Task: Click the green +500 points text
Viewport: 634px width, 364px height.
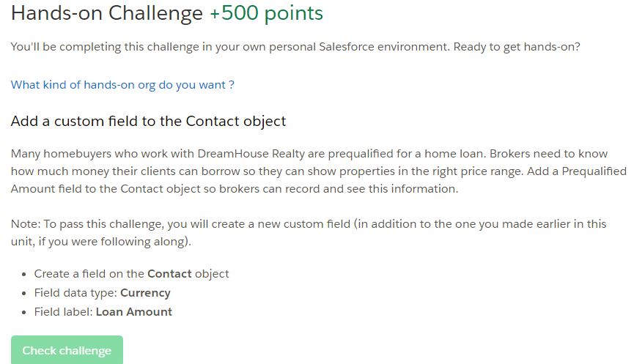Action: 265,13
